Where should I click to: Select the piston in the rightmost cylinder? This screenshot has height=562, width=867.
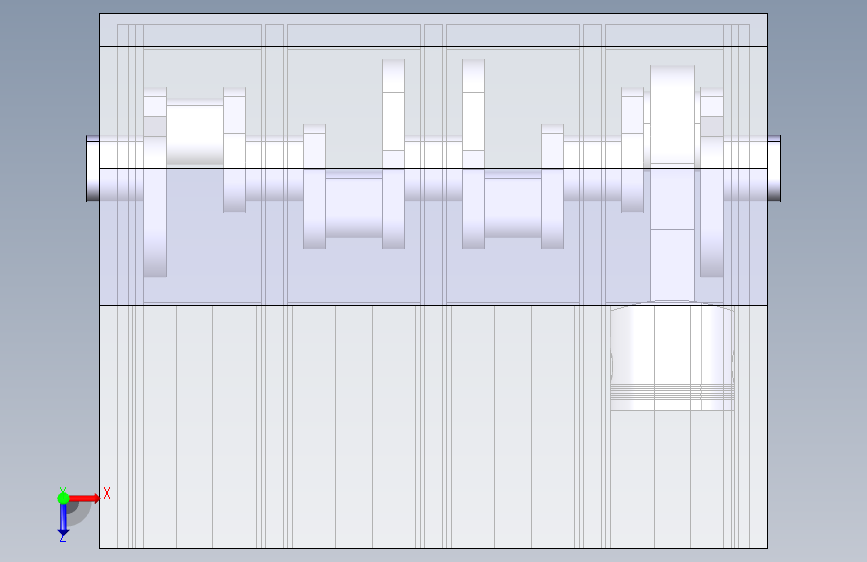pos(672,357)
